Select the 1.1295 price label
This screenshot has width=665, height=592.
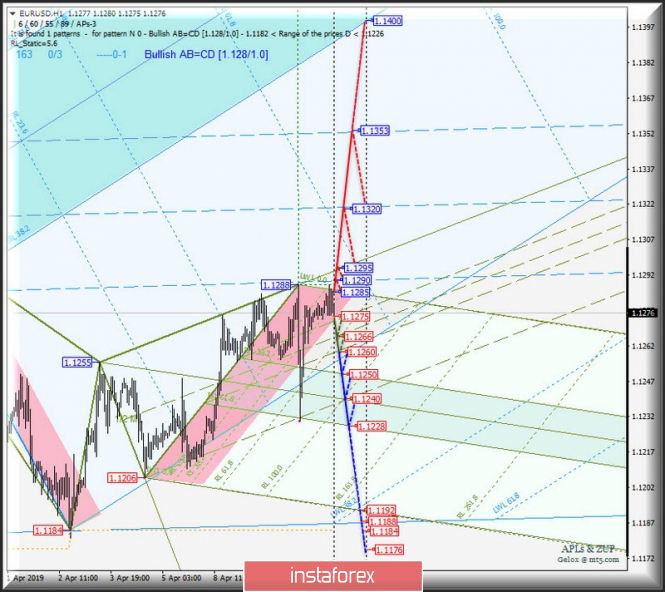358,268
